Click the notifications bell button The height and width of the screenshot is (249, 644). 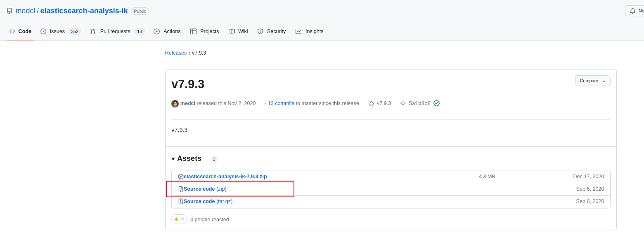point(635,11)
